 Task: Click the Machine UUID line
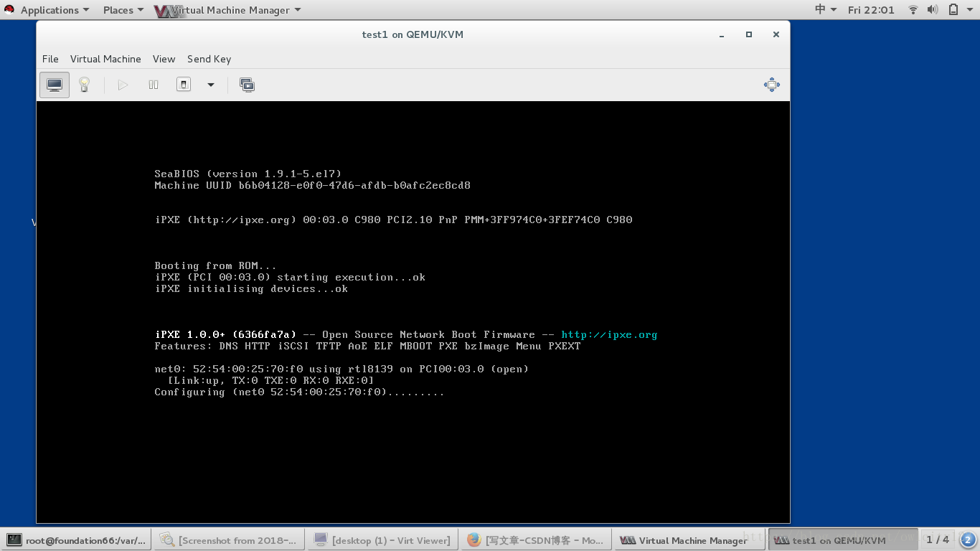point(312,186)
